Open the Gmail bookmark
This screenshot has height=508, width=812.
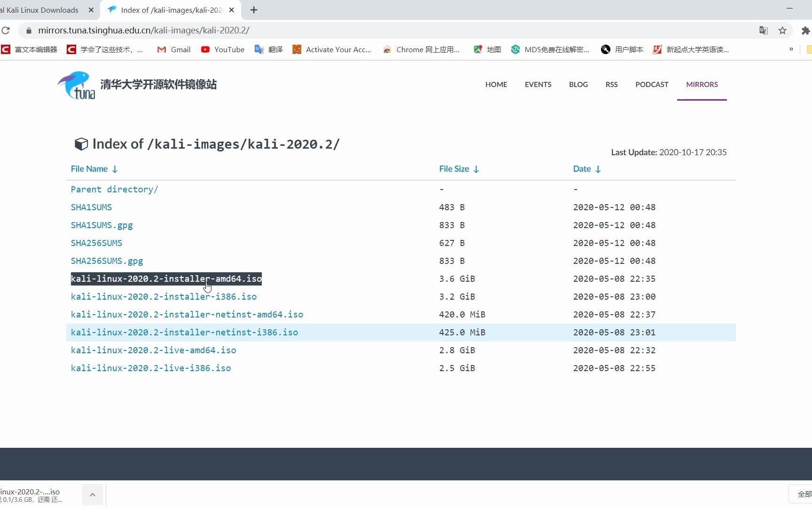tap(174, 49)
